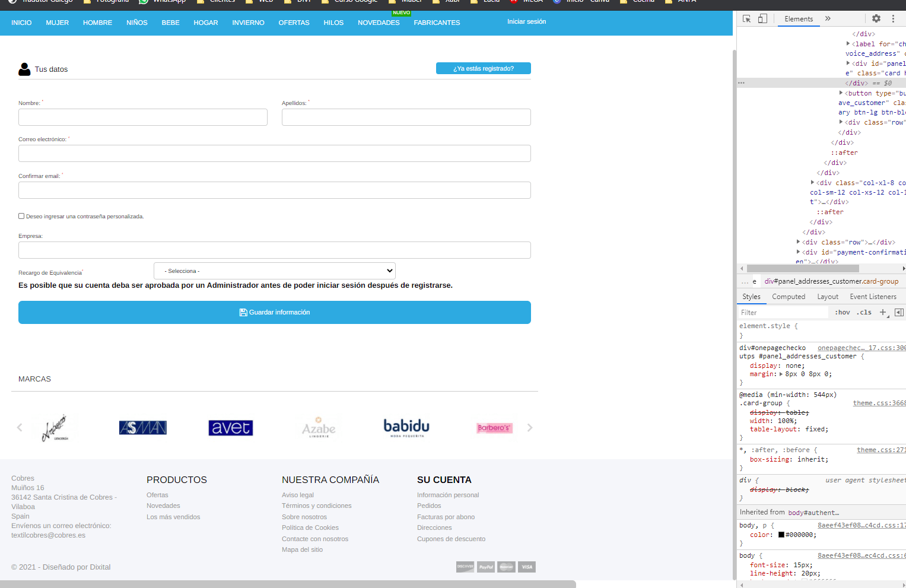The image size is (906, 588).
Task: Focus the Confirmar email input field
Action: tap(275, 190)
